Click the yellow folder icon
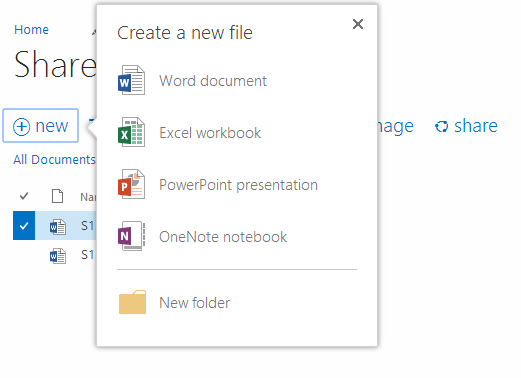The height and width of the screenshot is (378, 521). 132,302
